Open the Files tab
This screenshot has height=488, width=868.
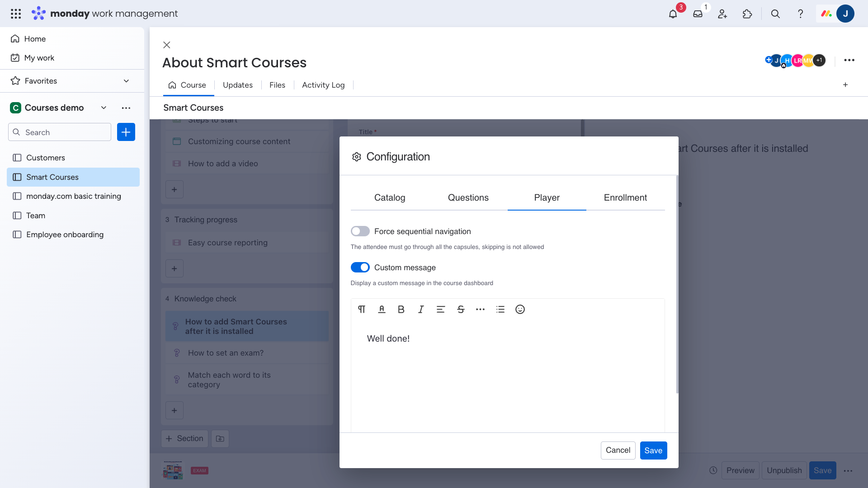click(x=277, y=85)
